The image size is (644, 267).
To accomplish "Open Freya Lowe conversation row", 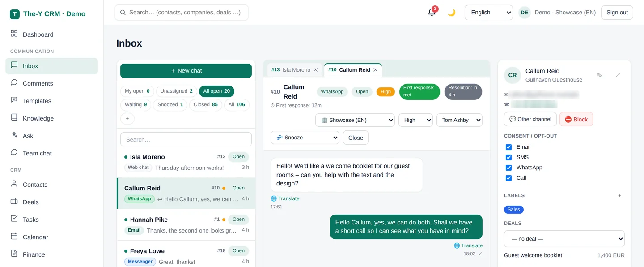I will tap(186, 254).
